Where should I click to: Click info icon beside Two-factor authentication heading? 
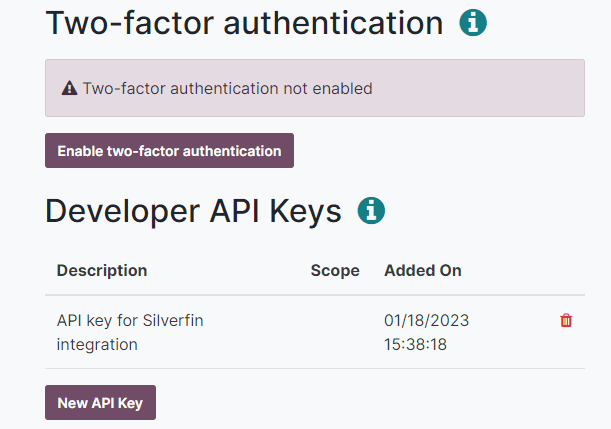pos(473,23)
